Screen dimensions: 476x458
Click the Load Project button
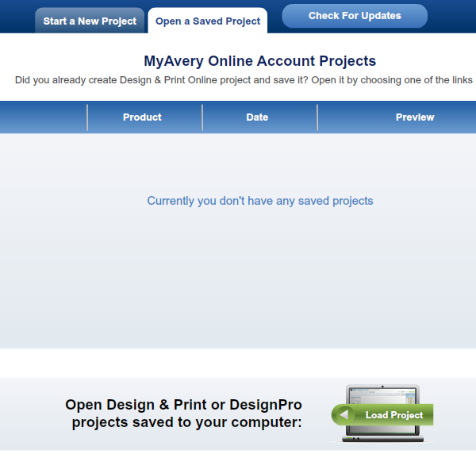382,414
